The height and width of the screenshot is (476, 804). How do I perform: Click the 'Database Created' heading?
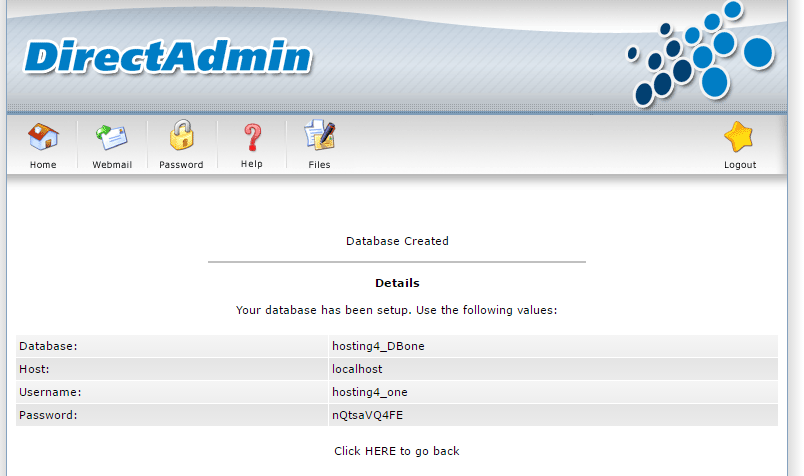(397, 241)
